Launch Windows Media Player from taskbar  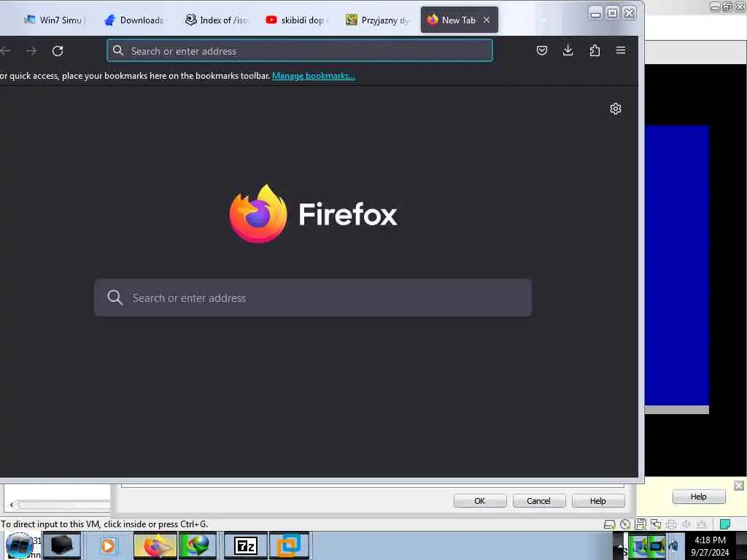tap(108, 545)
